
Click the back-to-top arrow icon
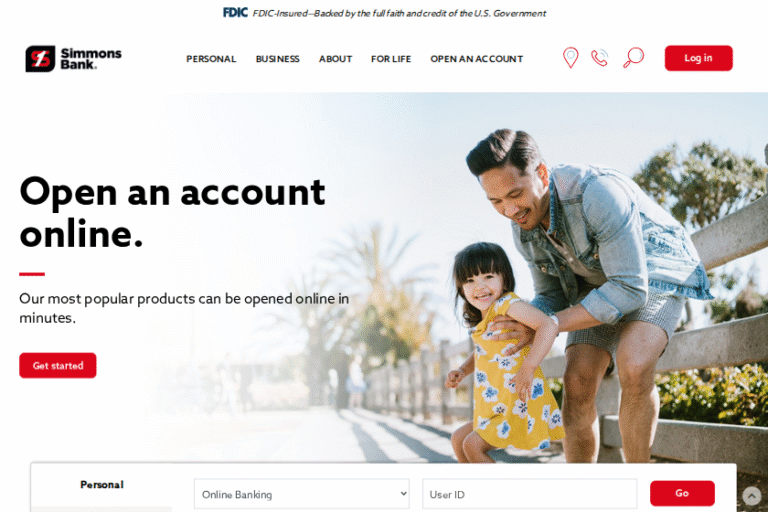751,496
